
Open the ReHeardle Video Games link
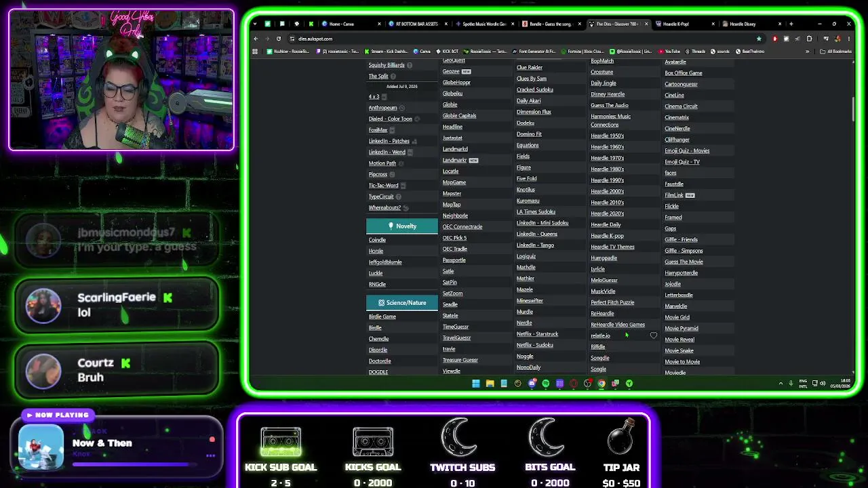coord(618,325)
